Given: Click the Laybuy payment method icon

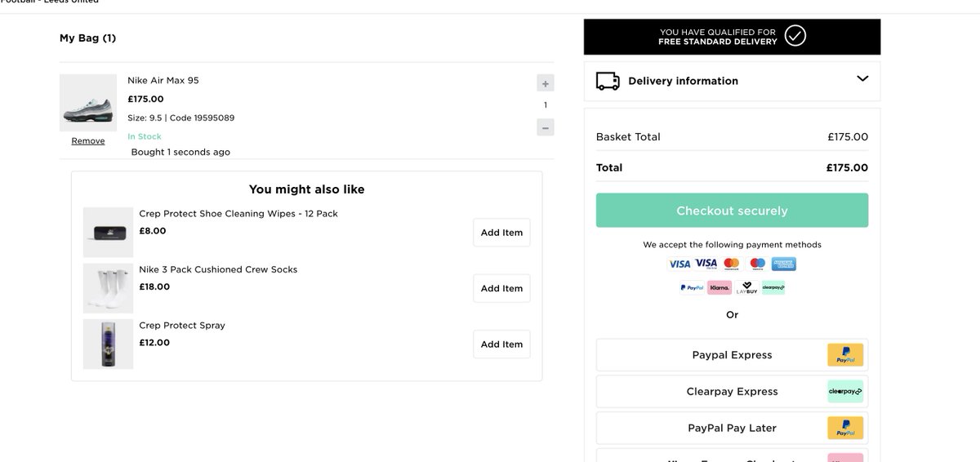Looking at the screenshot, I should pyautogui.click(x=746, y=287).
